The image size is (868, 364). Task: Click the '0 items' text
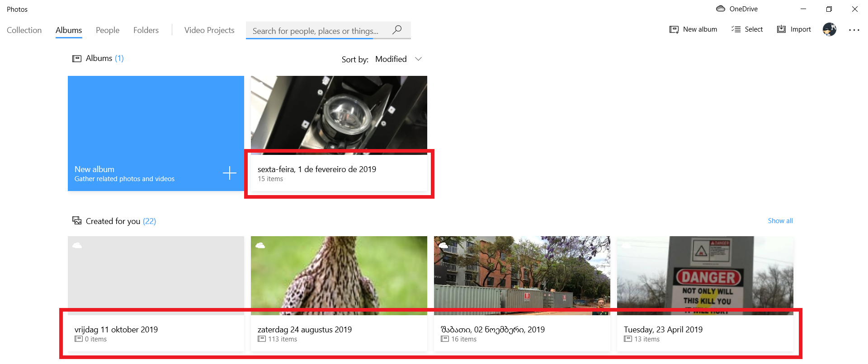(96, 339)
